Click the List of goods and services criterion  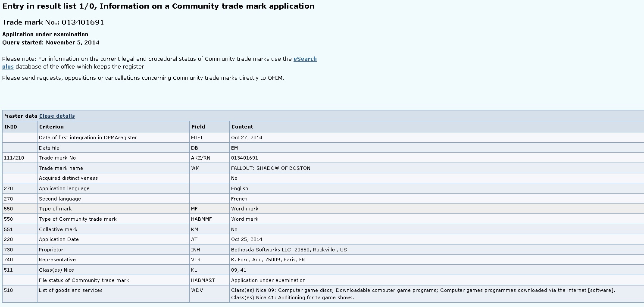click(x=71, y=290)
